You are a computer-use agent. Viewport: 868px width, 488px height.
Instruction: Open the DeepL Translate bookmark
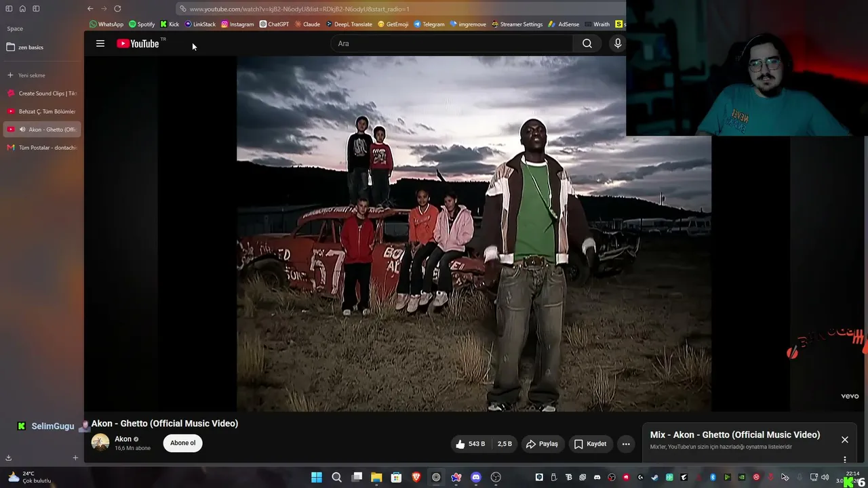349,24
